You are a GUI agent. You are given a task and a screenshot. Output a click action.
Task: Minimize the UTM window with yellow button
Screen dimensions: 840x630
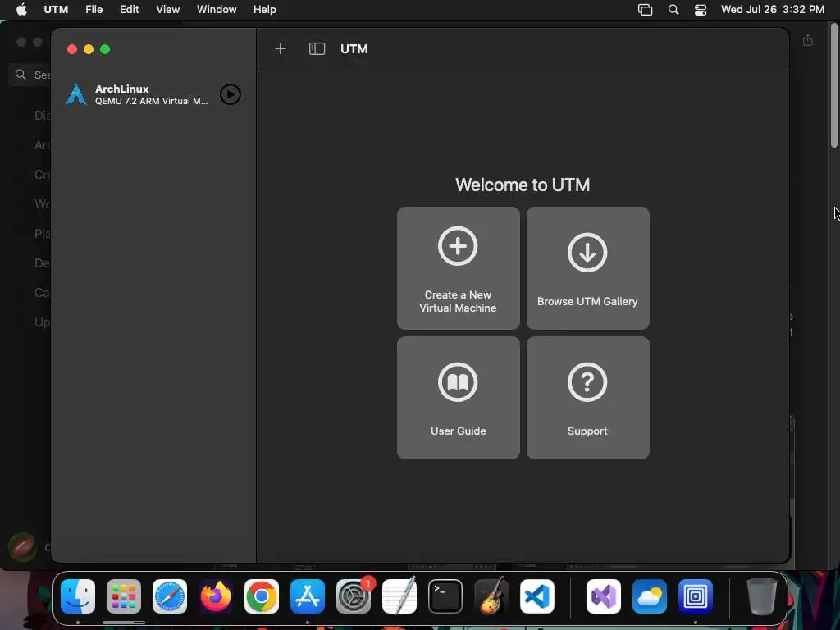tap(89, 49)
